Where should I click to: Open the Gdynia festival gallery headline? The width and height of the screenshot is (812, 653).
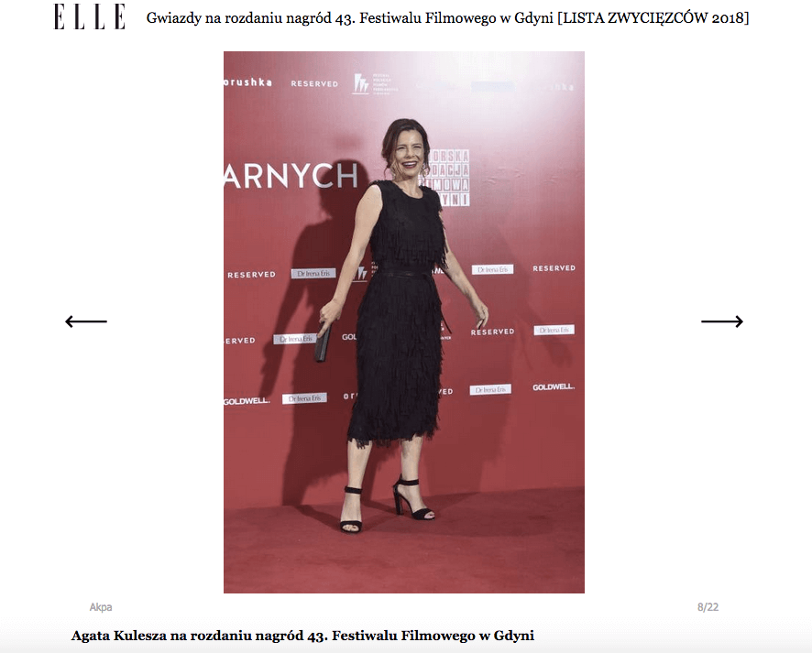click(x=447, y=17)
